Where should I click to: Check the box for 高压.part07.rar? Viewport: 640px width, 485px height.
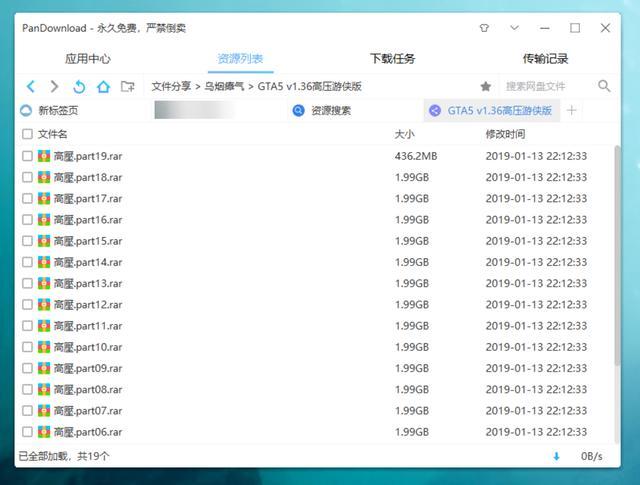pyautogui.click(x=27, y=411)
